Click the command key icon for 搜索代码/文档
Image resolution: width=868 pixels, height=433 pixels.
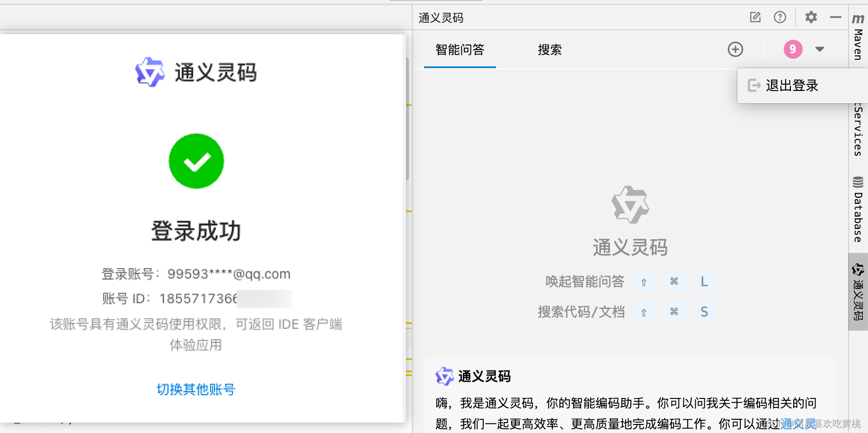pyautogui.click(x=674, y=312)
